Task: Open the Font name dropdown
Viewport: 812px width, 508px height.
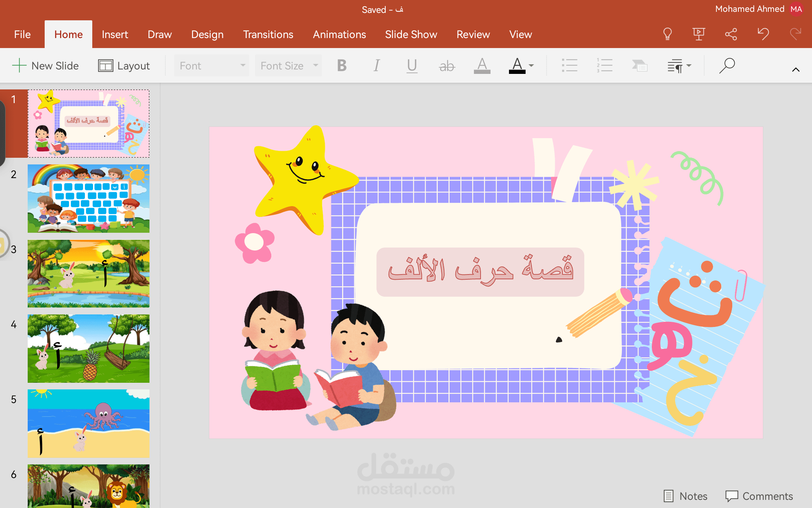Action: [211, 66]
